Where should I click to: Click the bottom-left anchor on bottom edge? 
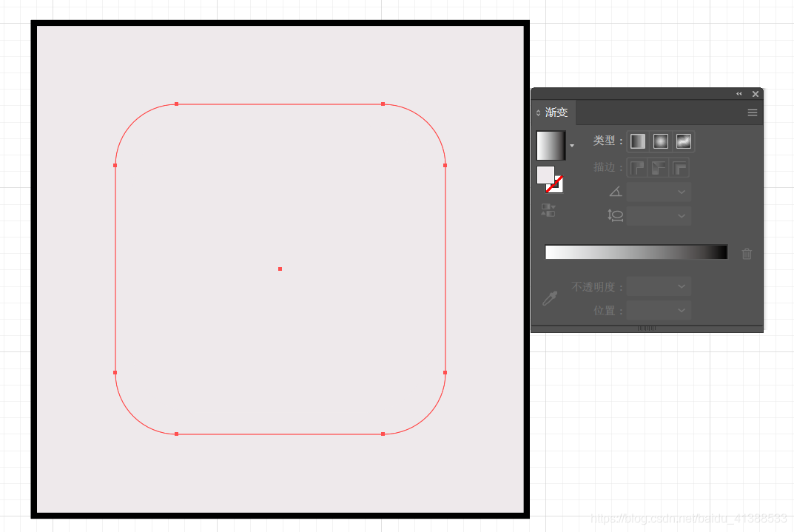pyautogui.click(x=176, y=434)
